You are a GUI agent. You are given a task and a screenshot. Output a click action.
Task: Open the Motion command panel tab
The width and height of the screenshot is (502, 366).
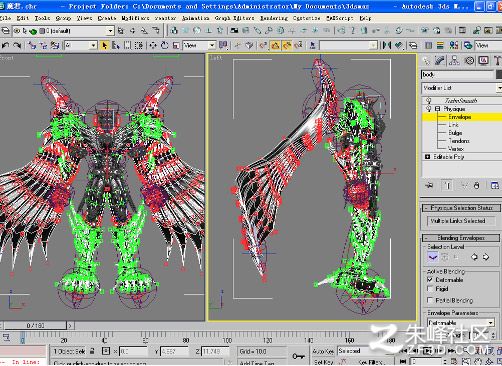pyautogui.click(x=469, y=60)
